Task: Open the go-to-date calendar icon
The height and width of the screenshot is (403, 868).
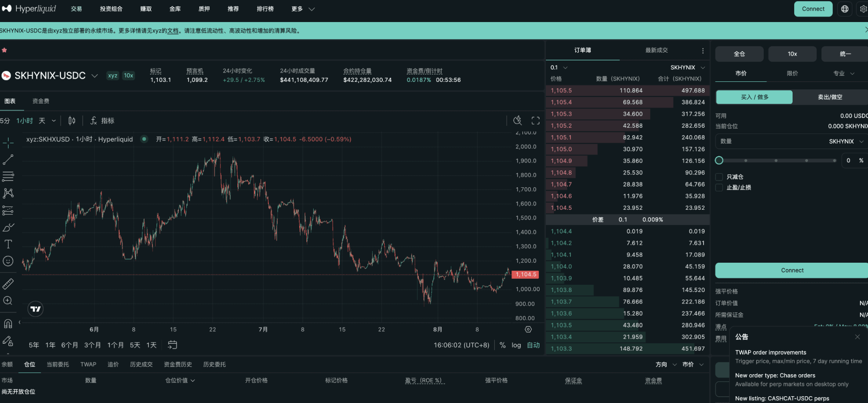Action: pyautogui.click(x=172, y=345)
